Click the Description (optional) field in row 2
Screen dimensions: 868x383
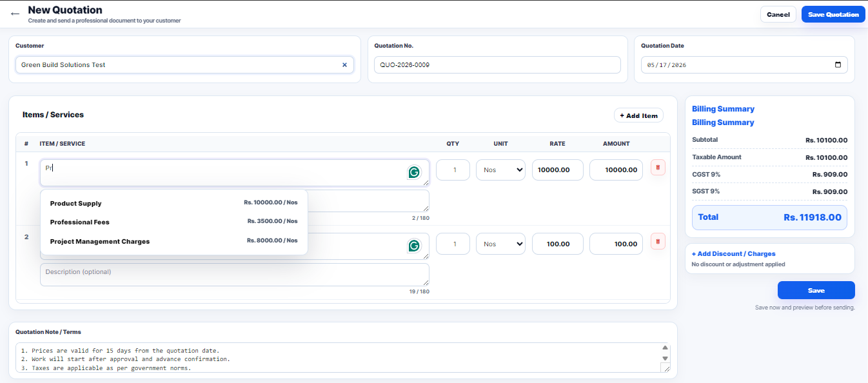[x=235, y=275]
